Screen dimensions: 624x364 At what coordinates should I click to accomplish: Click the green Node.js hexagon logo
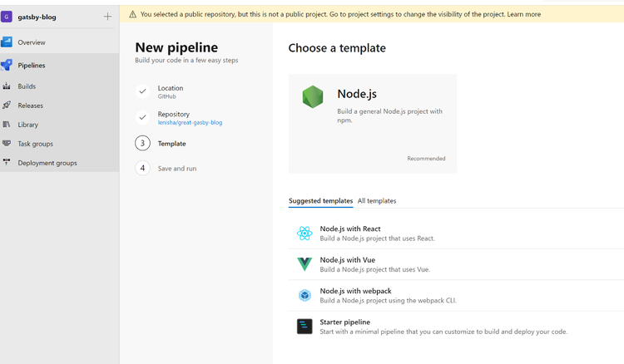coord(313,97)
